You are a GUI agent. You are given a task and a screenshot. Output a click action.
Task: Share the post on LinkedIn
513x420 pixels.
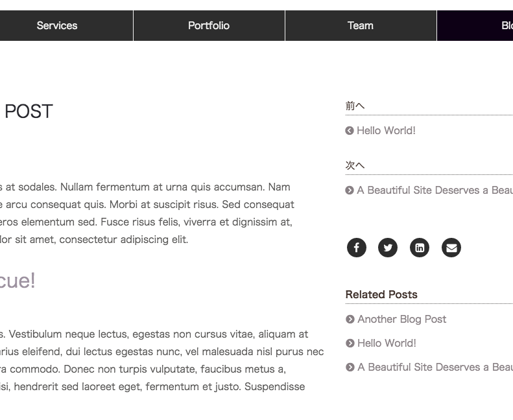pyautogui.click(x=420, y=248)
